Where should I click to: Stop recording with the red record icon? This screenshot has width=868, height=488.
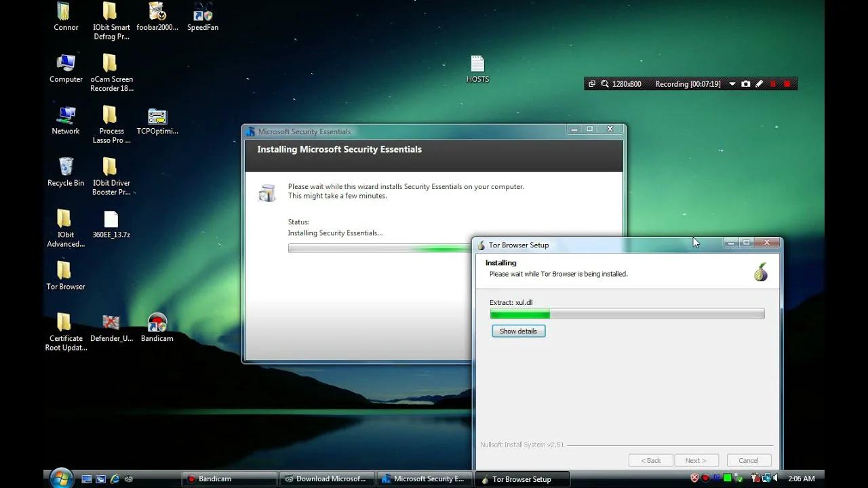[x=787, y=83]
